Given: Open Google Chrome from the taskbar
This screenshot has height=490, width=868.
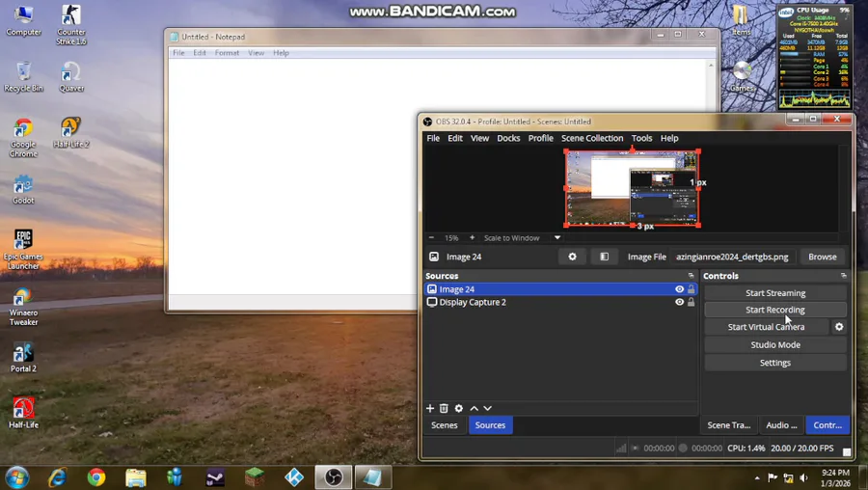Looking at the screenshot, I should 96,477.
